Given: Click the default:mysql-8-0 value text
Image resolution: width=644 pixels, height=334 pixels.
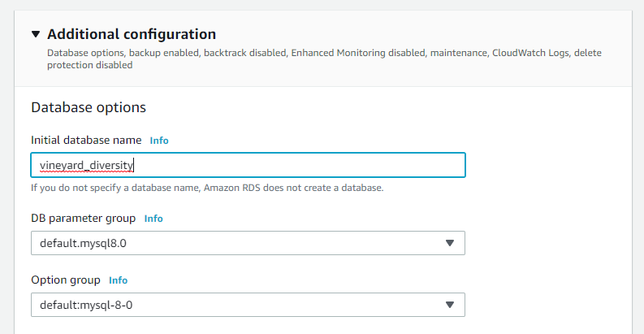Looking at the screenshot, I should coord(86,305).
